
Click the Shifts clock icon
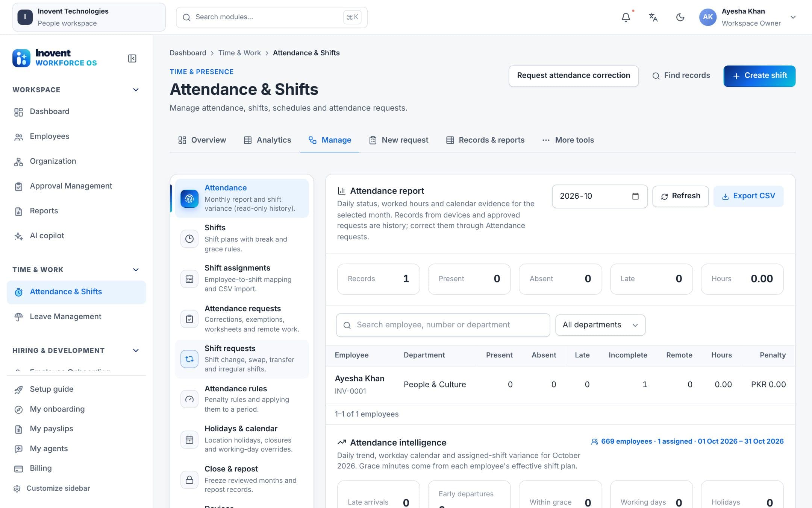tap(189, 239)
